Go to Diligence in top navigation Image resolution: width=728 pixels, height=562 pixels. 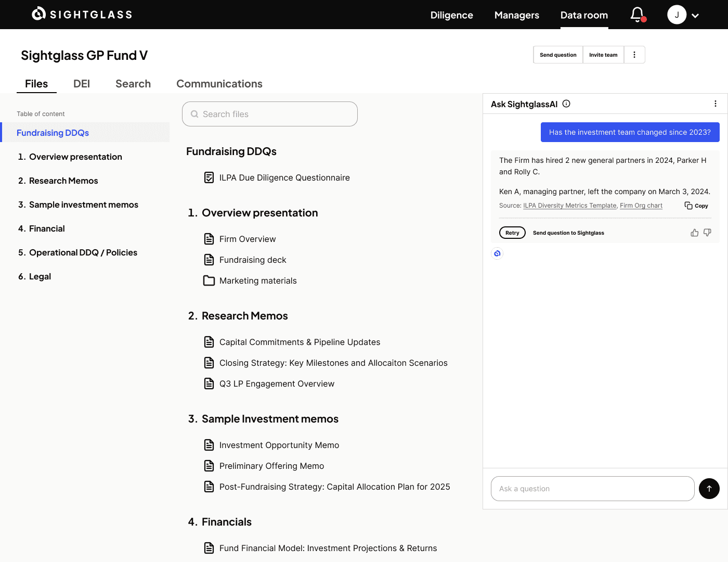[x=451, y=15]
